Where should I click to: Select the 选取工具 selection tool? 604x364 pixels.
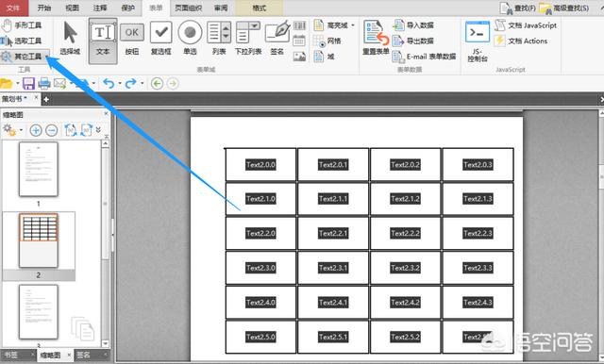pyautogui.click(x=22, y=41)
